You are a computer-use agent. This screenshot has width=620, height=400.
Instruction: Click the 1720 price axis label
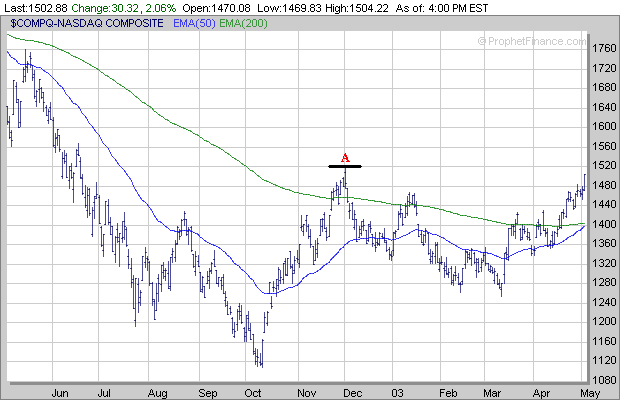pos(604,68)
